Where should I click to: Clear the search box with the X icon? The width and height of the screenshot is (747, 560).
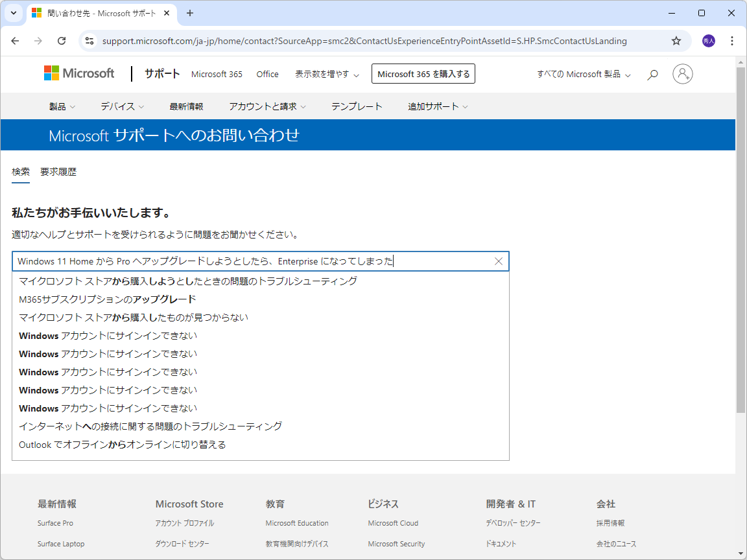click(498, 261)
